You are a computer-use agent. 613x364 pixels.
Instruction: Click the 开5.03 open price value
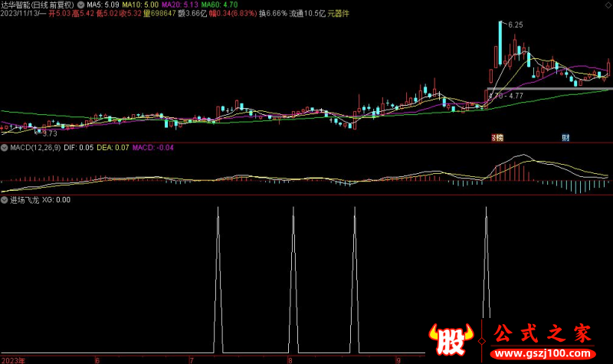pos(60,14)
